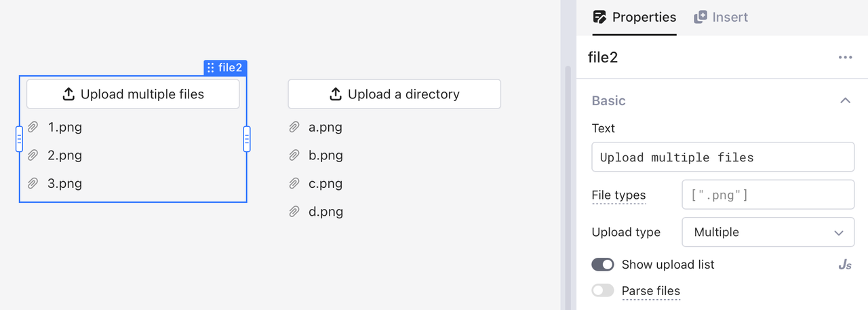Click the Text input field
The width and height of the screenshot is (868, 310).
click(x=723, y=157)
